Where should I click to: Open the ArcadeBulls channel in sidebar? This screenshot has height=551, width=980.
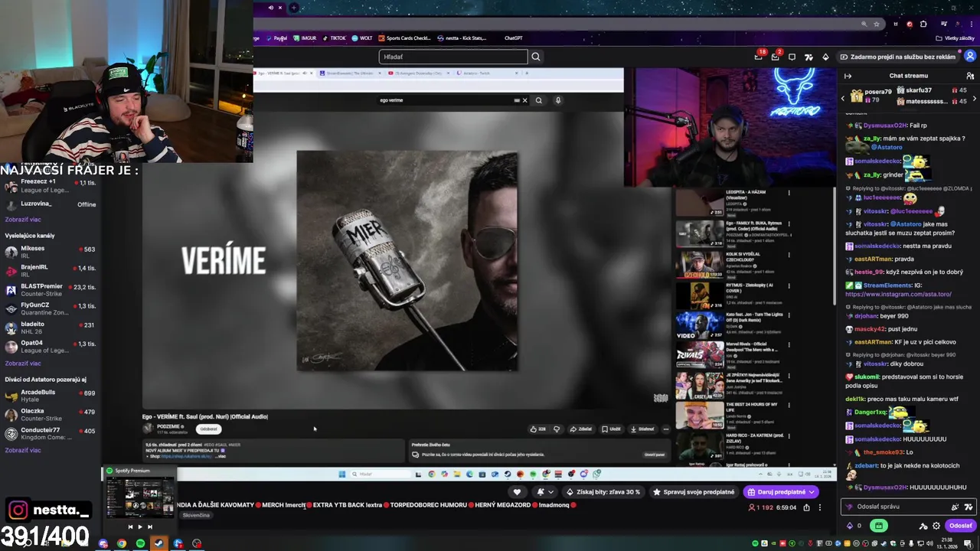coord(51,396)
